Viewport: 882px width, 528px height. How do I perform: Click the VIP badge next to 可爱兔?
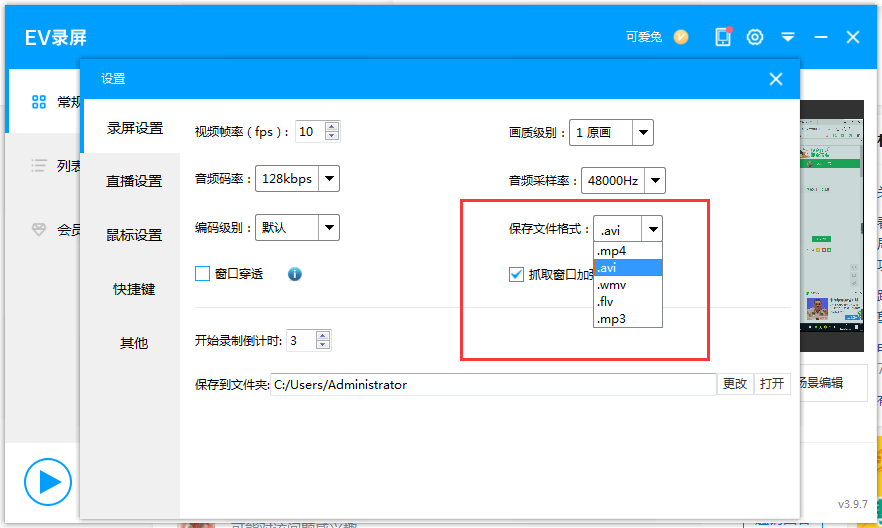pos(681,37)
